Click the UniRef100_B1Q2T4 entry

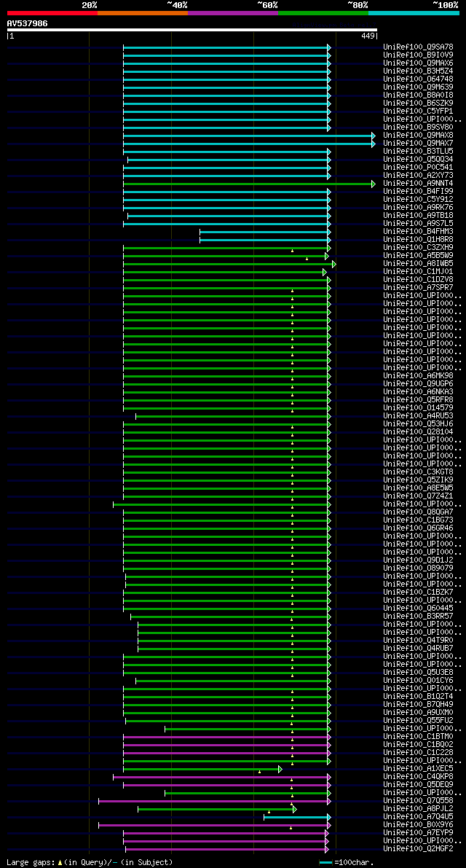418,697
